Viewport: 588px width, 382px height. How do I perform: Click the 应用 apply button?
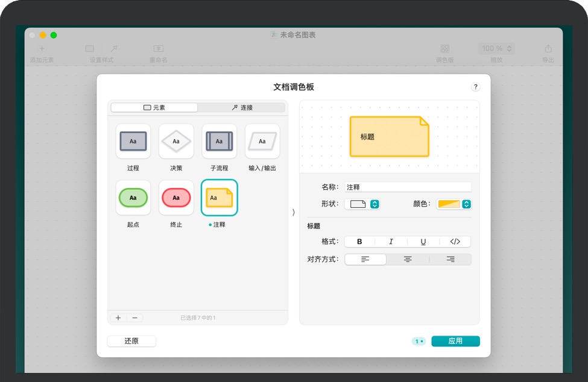click(455, 341)
